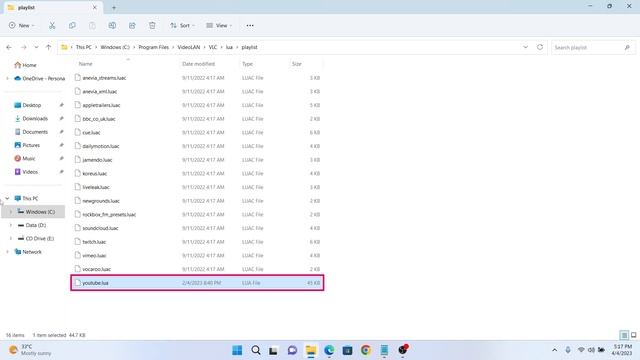
Task: Switch to details view icon in status bar
Action: 624,335
